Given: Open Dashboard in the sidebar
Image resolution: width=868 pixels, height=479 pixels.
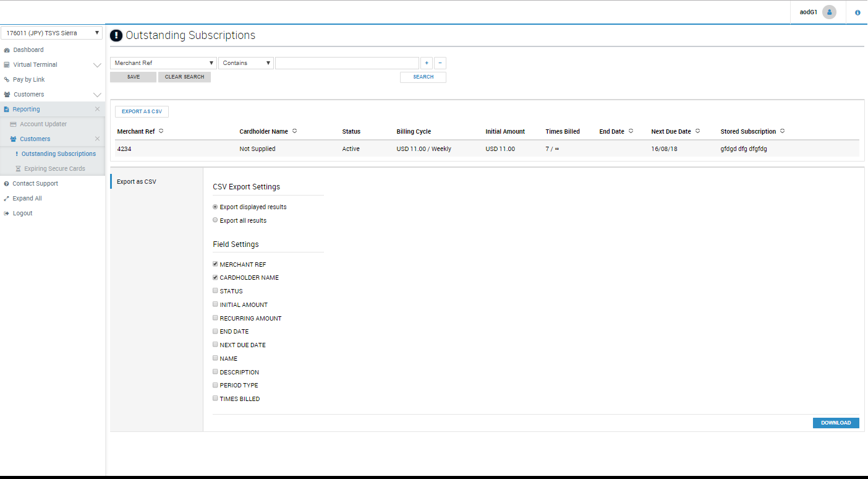Looking at the screenshot, I should (28, 50).
